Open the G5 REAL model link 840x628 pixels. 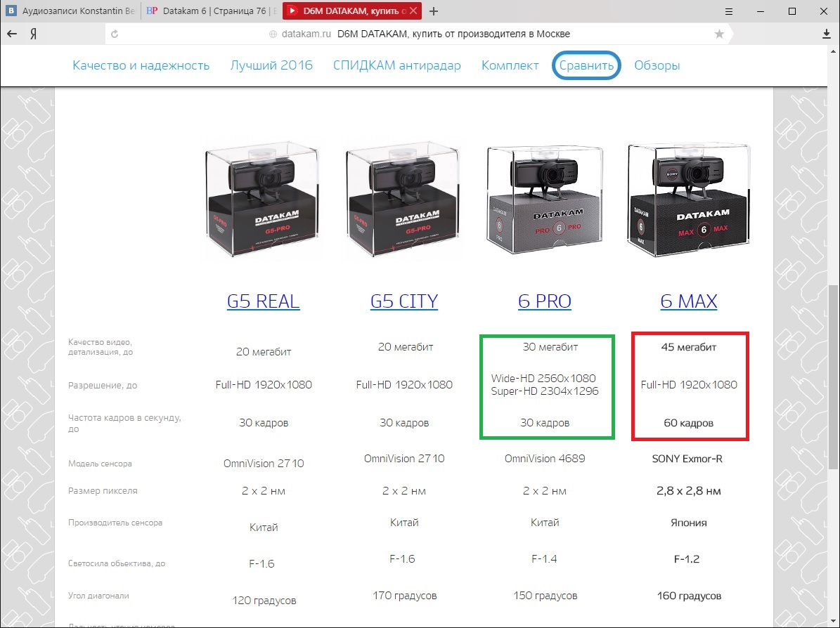tap(263, 301)
